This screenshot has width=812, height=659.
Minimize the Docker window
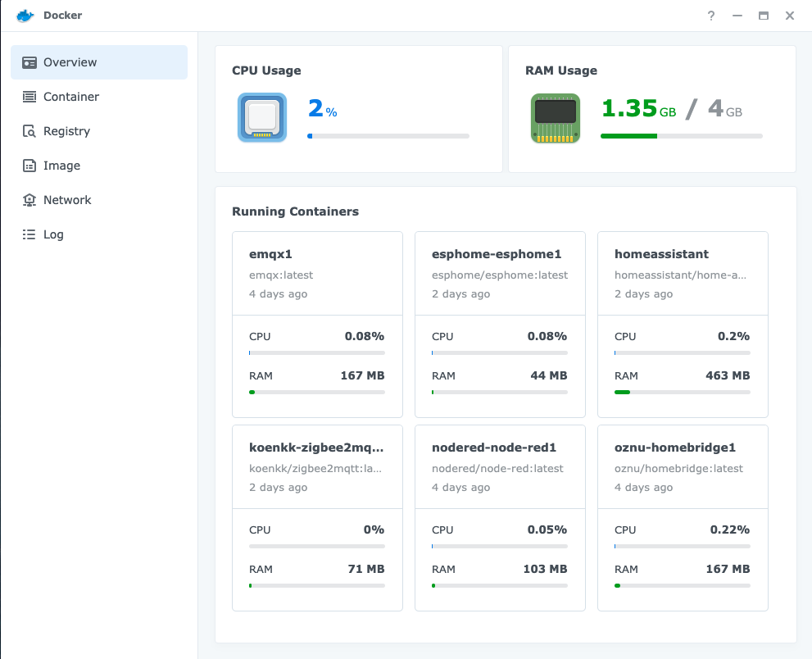click(x=737, y=16)
